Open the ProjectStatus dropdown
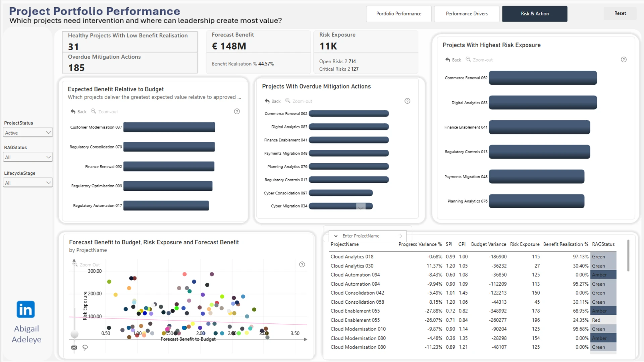This screenshot has height=362, width=644. [28, 133]
